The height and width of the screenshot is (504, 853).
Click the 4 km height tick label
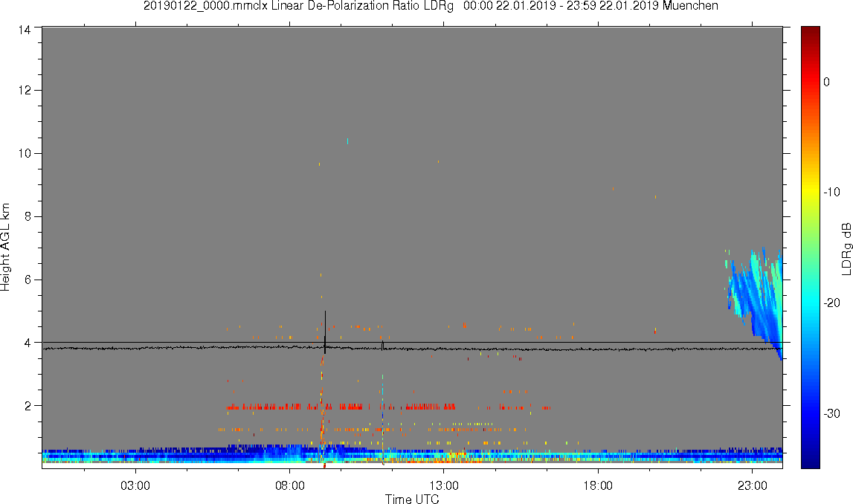pyautogui.click(x=28, y=343)
